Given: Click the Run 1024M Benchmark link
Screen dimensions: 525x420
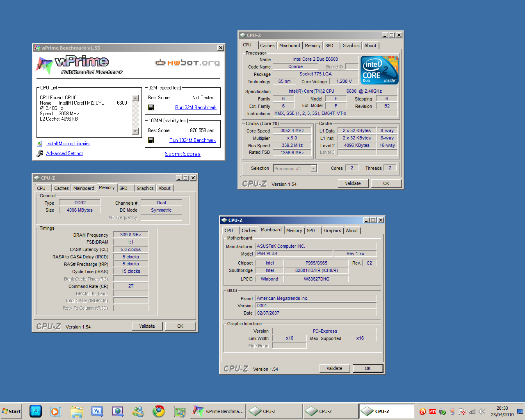Looking at the screenshot, I should click(192, 140).
